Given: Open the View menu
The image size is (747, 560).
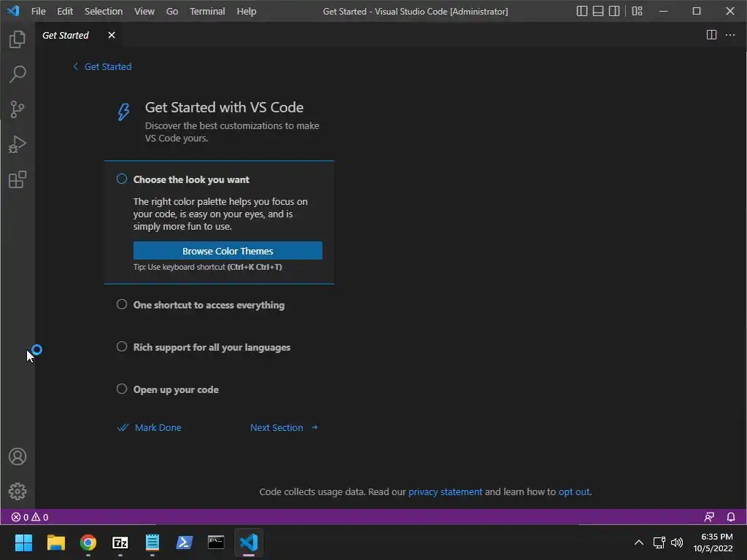Looking at the screenshot, I should click(144, 11).
